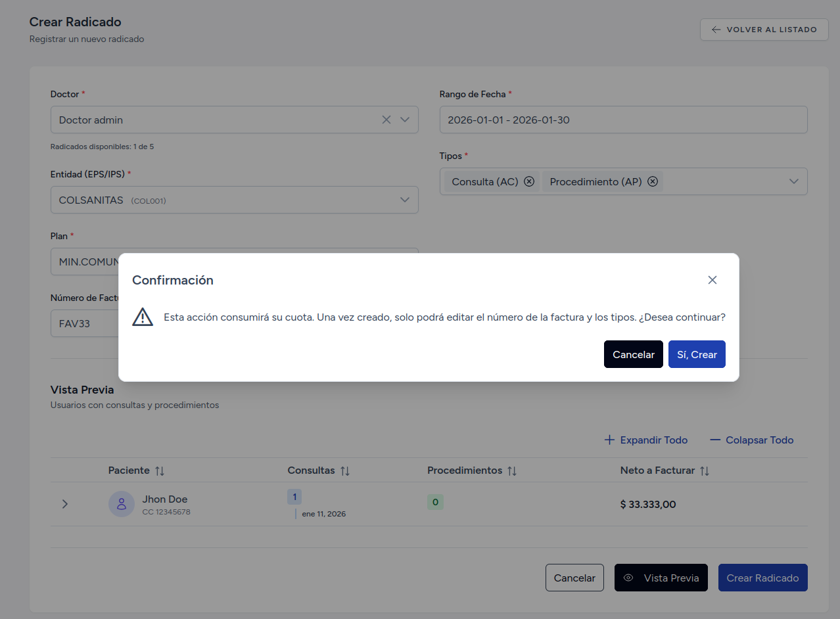Open the Entidad (EPS/IPS) dropdown

point(405,200)
